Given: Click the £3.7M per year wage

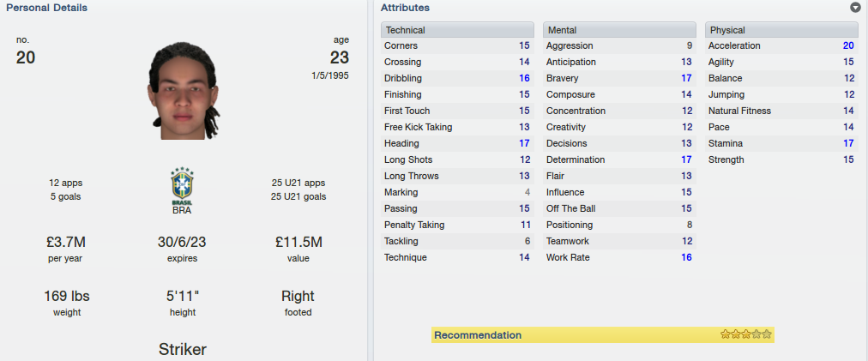Looking at the screenshot, I should (66, 242).
